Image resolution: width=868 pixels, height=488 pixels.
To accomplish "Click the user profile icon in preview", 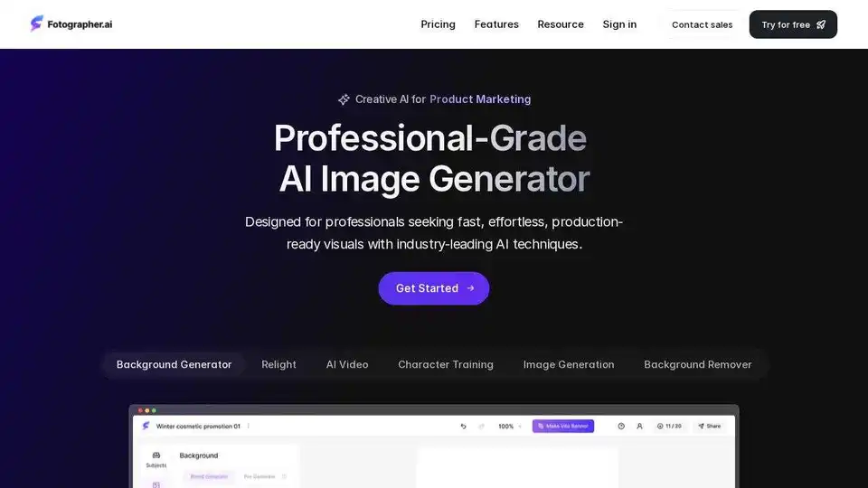I will pos(639,426).
